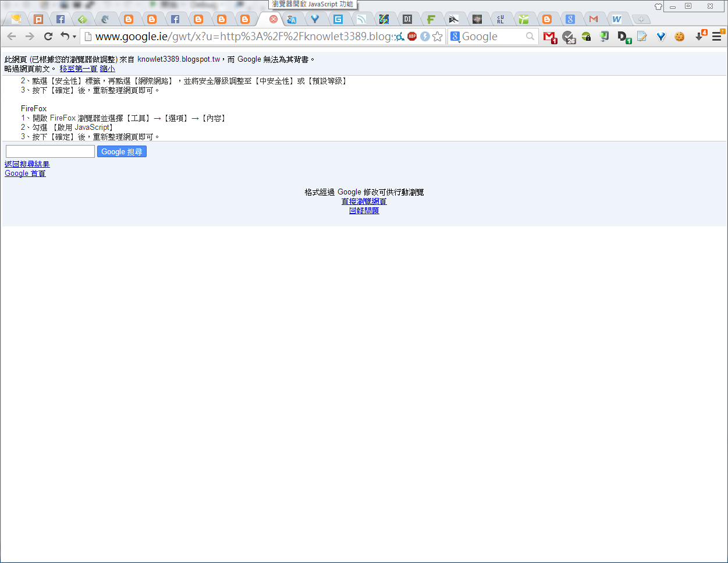
Task: Open the 返回搜尋結果 link
Action: (x=27, y=164)
